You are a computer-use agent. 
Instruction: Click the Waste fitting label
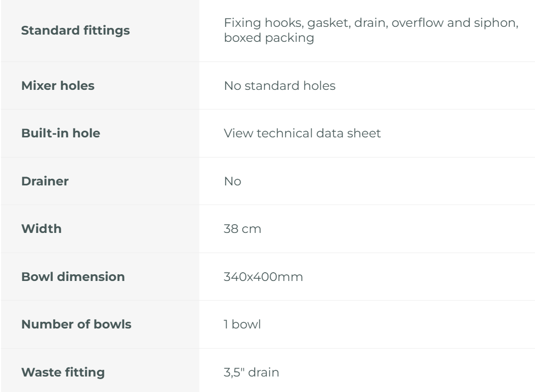[x=62, y=372]
